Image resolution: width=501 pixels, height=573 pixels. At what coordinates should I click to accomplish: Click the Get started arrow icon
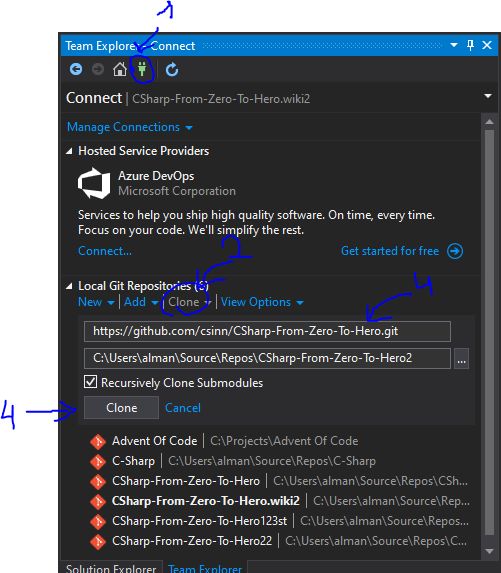[x=455, y=251]
